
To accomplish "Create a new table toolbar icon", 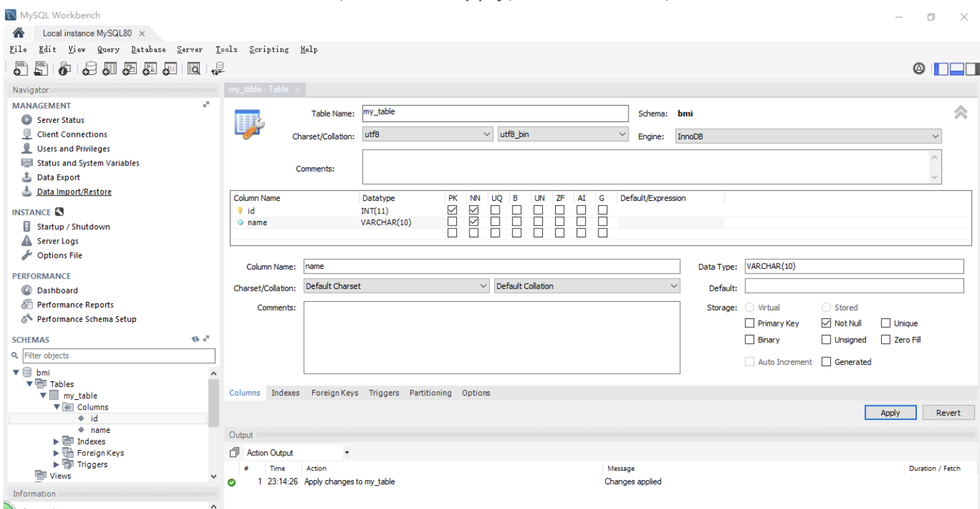I will tap(110, 68).
